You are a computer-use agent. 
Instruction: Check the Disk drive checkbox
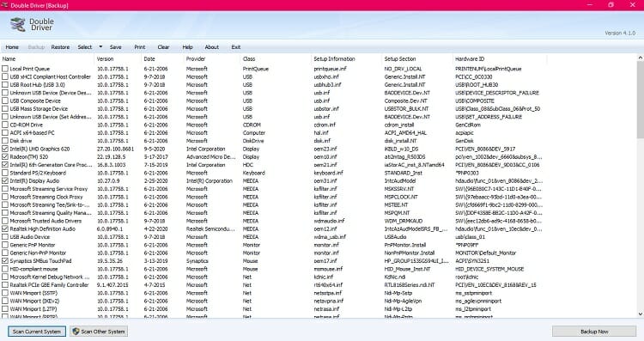5,141
